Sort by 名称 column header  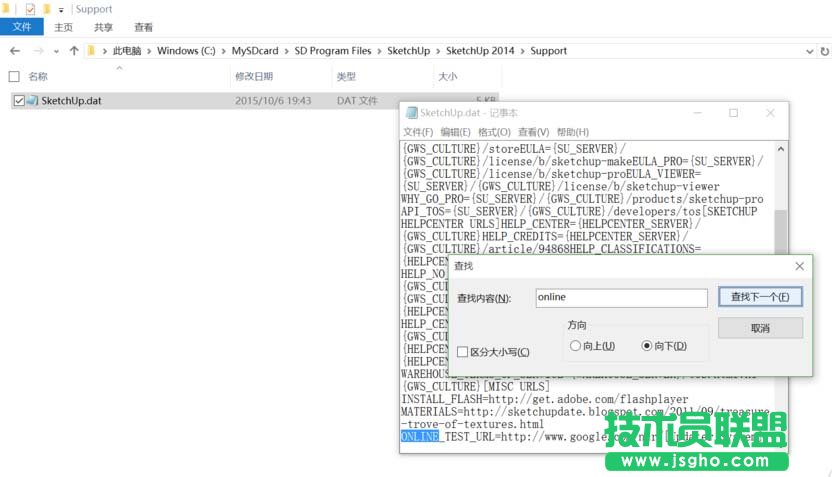pos(38,76)
